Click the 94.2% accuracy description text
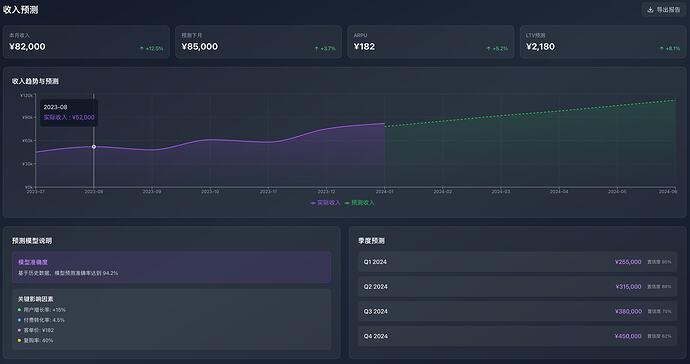This screenshot has width=690, height=364. click(x=68, y=273)
